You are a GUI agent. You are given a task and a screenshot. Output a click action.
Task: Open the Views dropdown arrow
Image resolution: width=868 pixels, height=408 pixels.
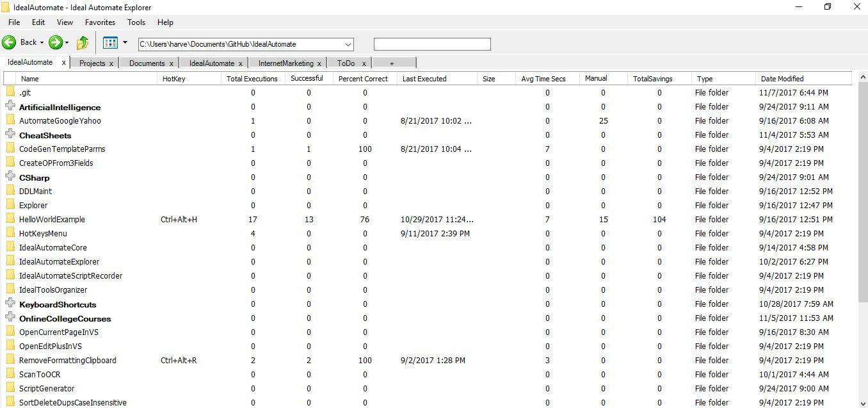coord(125,43)
